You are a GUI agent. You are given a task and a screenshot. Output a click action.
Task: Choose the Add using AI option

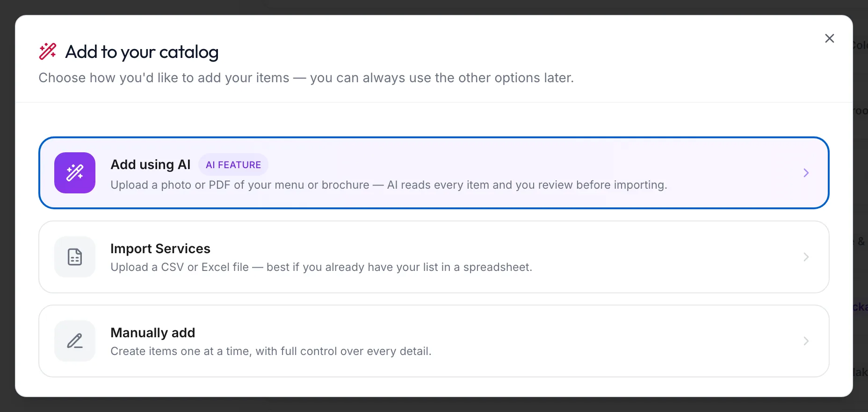(434, 173)
